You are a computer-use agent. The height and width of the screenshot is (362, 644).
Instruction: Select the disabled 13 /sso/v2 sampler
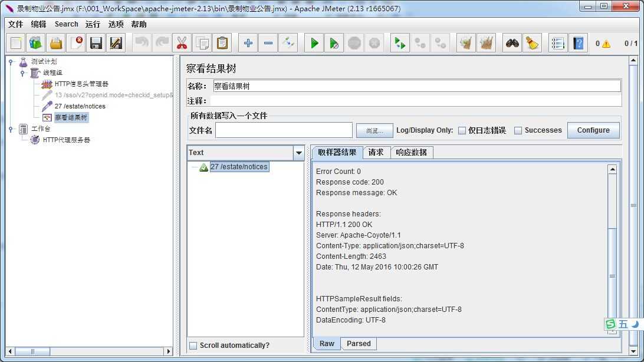coord(113,95)
